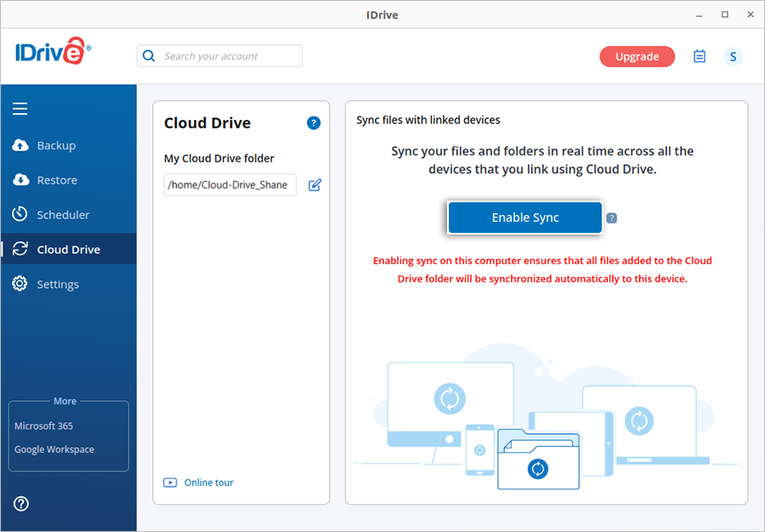Open the user profile avatar S
The height and width of the screenshot is (532, 765).
coord(733,57)
